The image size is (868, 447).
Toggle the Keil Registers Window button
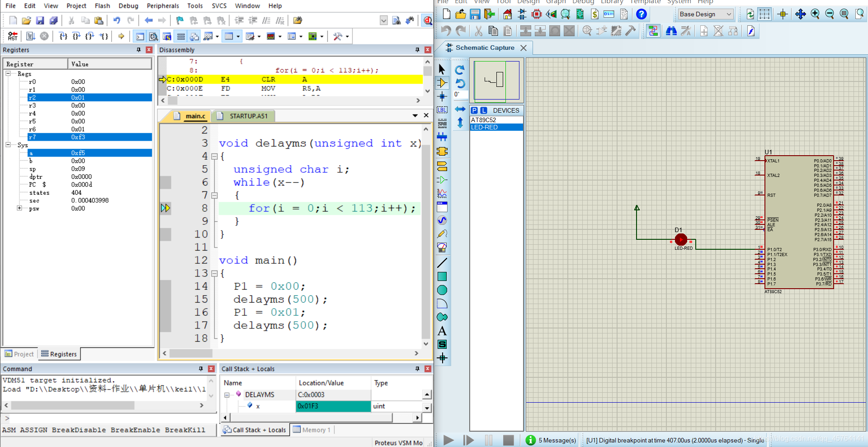181,36
